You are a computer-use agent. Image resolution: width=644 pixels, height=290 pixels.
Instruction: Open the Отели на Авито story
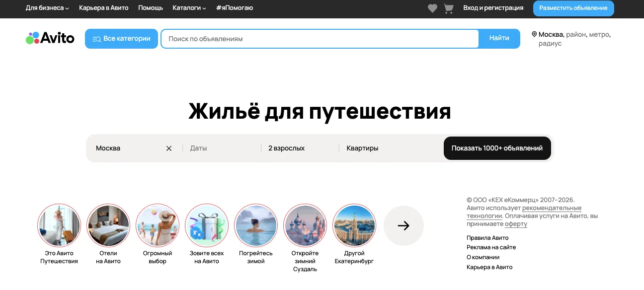pyautogui.click(x=108, y=225)
